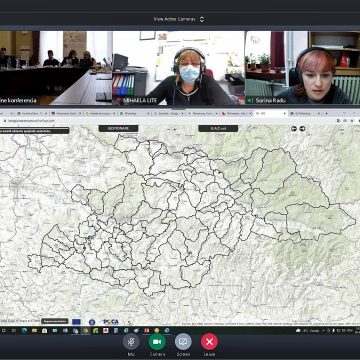Screen dimensions: 360x360
Task: Click the right round arrow icon above the map
Action: click(302, 128)
